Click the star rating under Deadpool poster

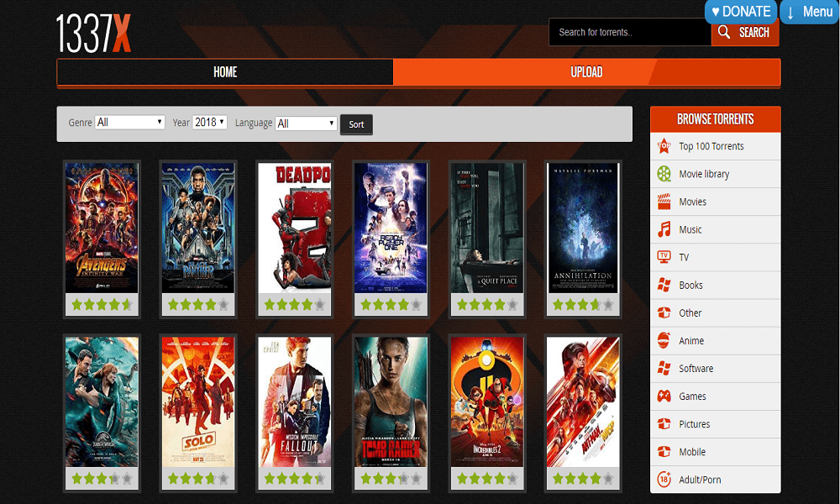[x=295, y=305]
